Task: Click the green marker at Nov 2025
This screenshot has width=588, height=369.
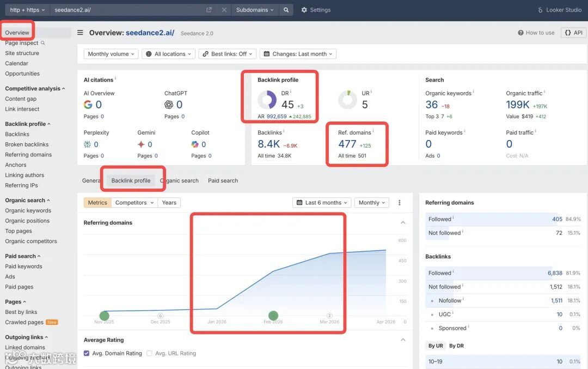Action: click(x=104, y=316)
